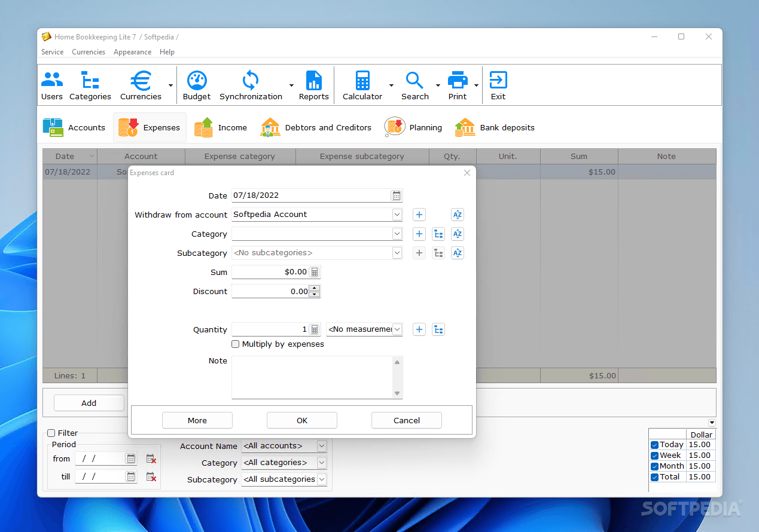Open the measurement unit dropdown
Image resolution: width=759 pixels, height=532 pixels.
click(x=397, y=329)
